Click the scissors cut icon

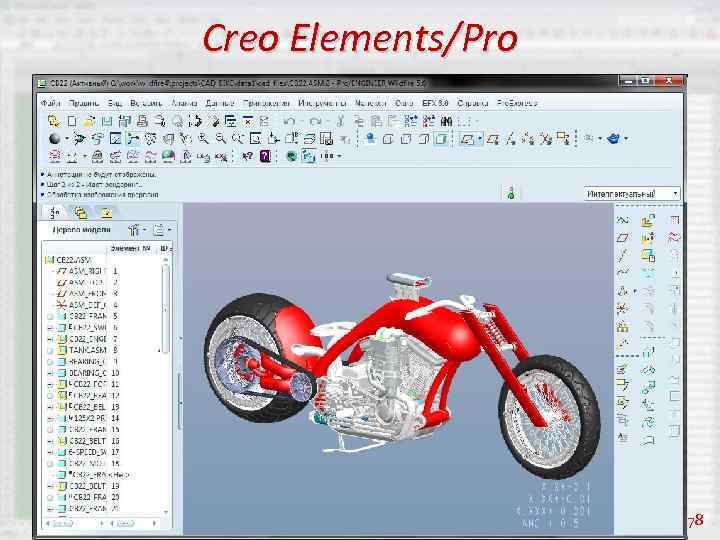[340, 121]
